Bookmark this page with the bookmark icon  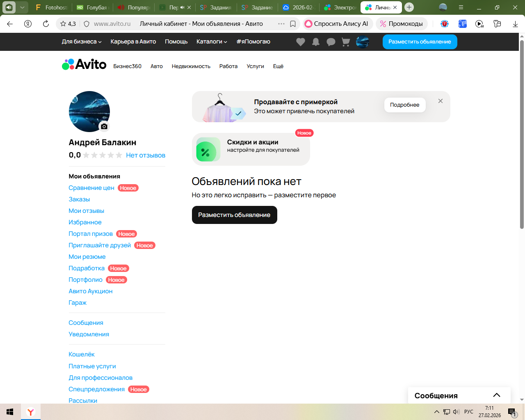(x=293, y=24)
